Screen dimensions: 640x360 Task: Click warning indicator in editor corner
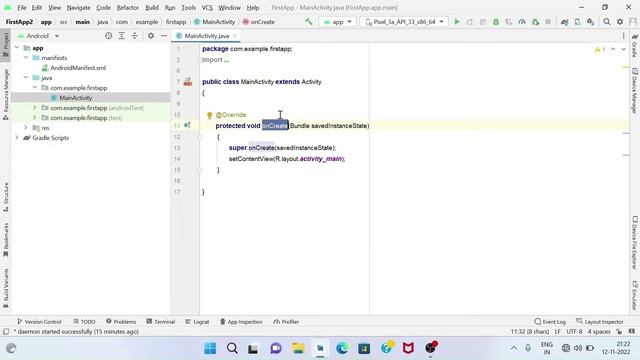point(600,49)
